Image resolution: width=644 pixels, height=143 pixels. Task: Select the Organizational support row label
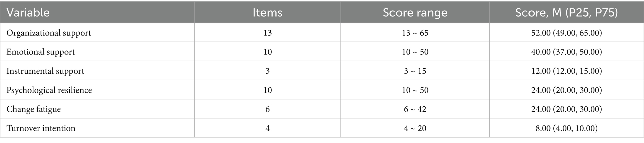coord(49,33)
